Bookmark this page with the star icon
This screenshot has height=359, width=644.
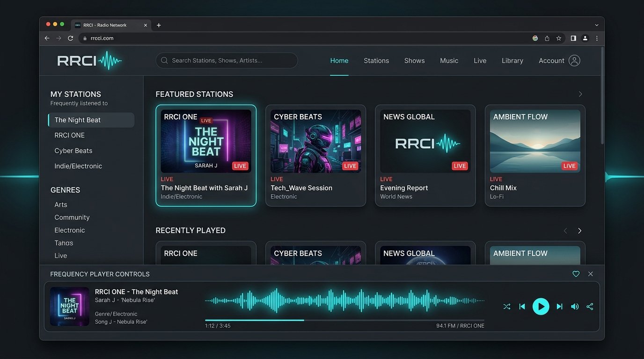[x=559, y=38]
